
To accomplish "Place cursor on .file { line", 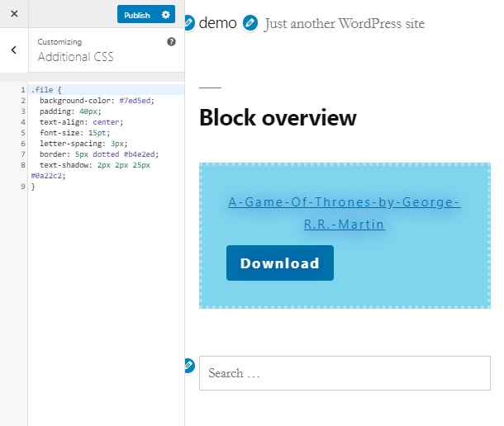I will coord(106,90).
